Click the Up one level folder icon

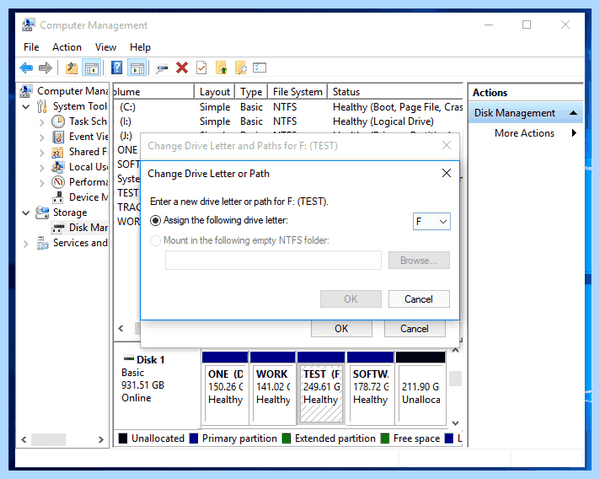71,68
